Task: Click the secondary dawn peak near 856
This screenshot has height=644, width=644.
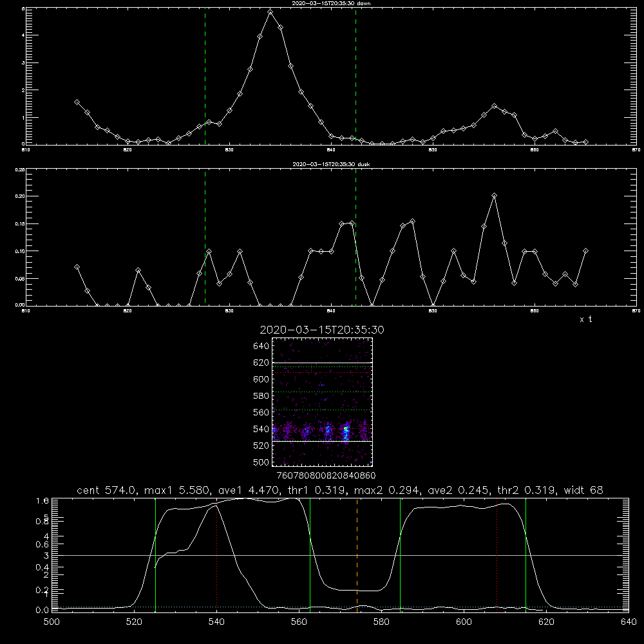Action: [x=494, y=106]
